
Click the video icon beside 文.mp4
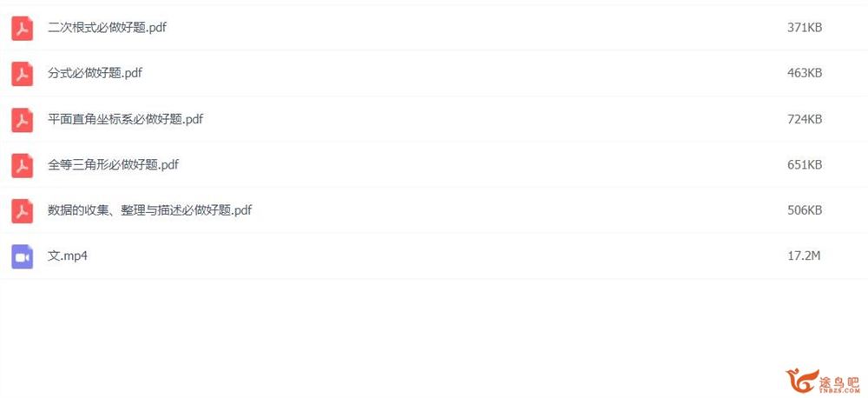[x=23, y=256]
